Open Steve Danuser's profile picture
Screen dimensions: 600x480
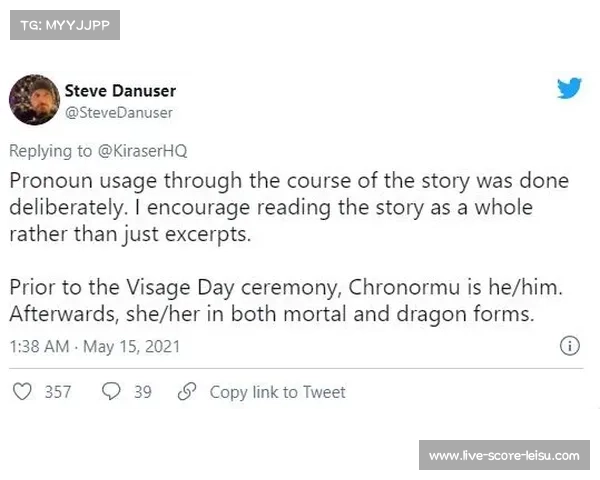[x=33, y=101]
